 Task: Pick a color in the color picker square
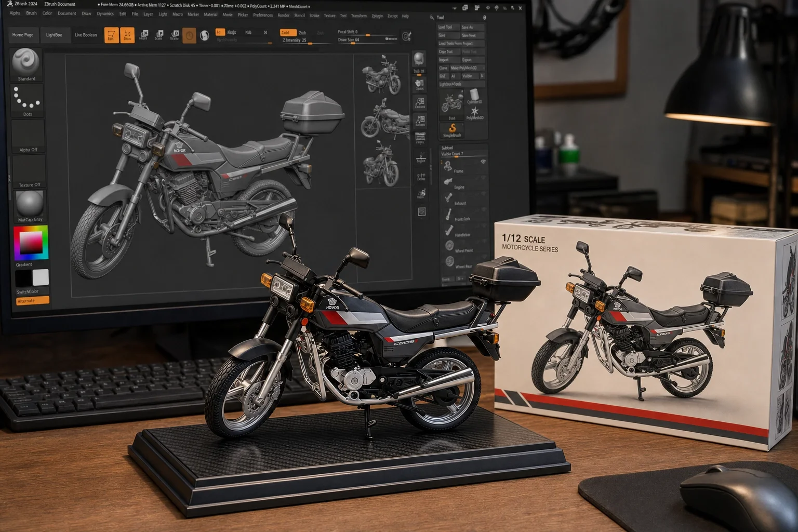pyautogui.click(x=31, y=243)
